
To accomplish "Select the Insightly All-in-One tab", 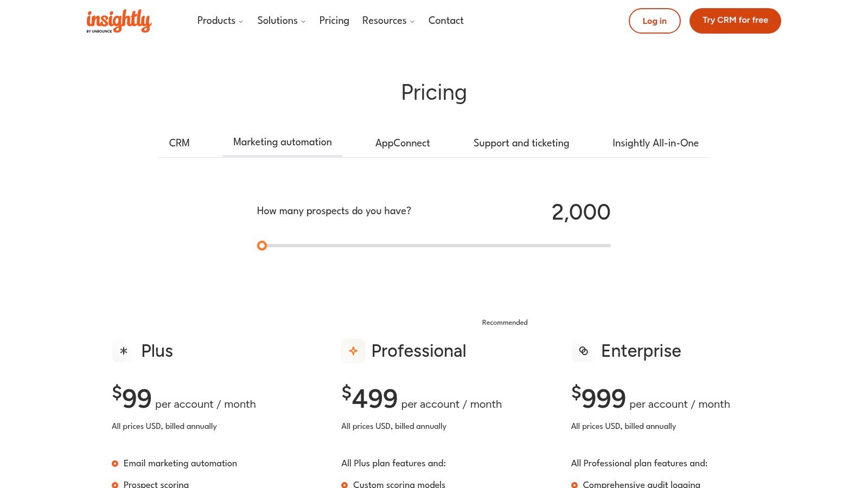I will 655,143.
